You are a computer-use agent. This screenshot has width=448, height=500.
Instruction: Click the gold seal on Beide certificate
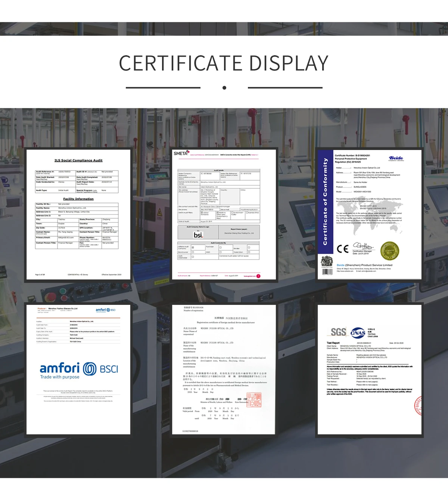point(390,251)
